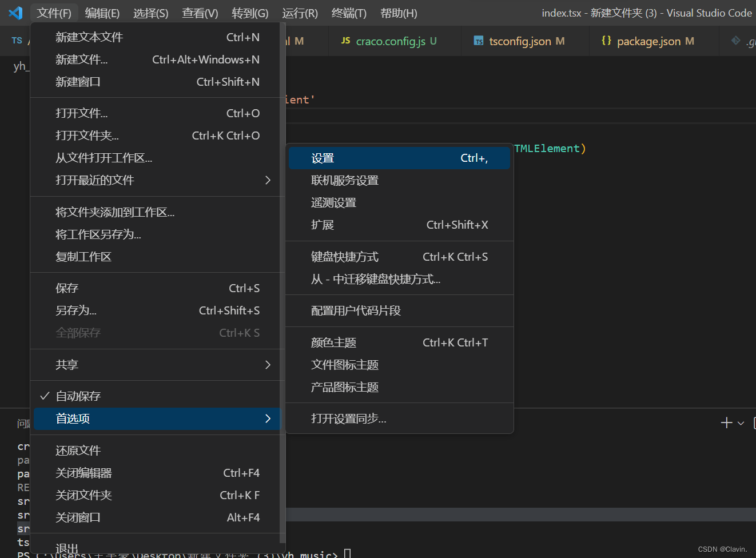Open the 查看(V) menu
Viewport: 756px width, 558px height.
coord(200,13)
